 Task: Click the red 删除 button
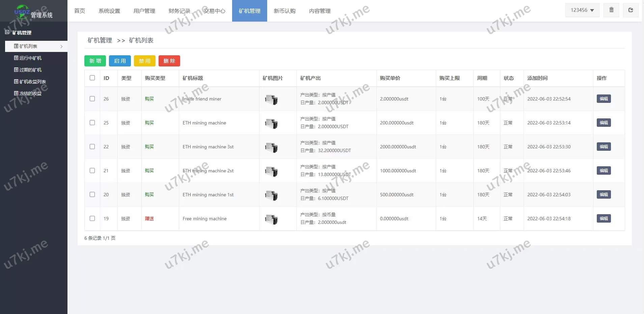pyautogui.click(x=169, y=61)
